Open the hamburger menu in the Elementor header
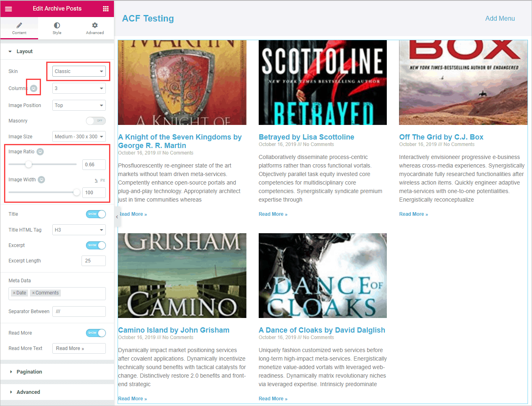The height and width of the screenshot is (406, 532). [9, 9]
